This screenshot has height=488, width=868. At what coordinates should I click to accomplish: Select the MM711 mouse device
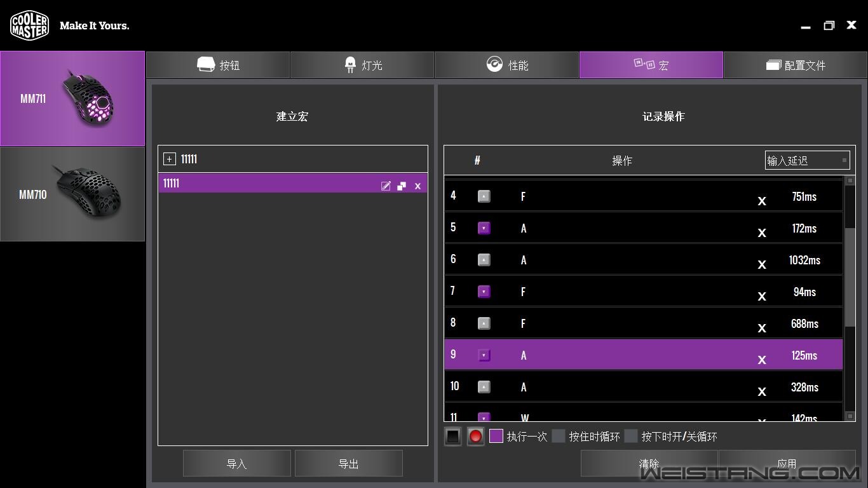(x=72, y=98)
